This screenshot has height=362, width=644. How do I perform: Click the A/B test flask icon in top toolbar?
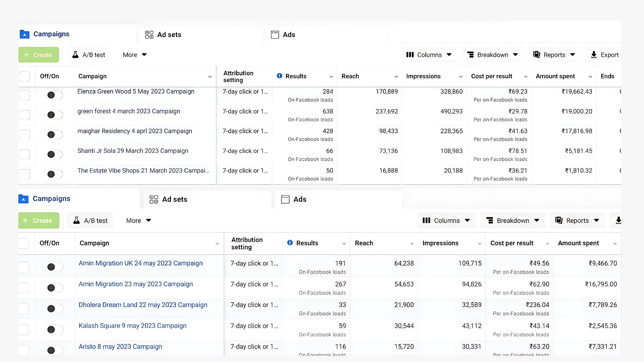(75, 55)
